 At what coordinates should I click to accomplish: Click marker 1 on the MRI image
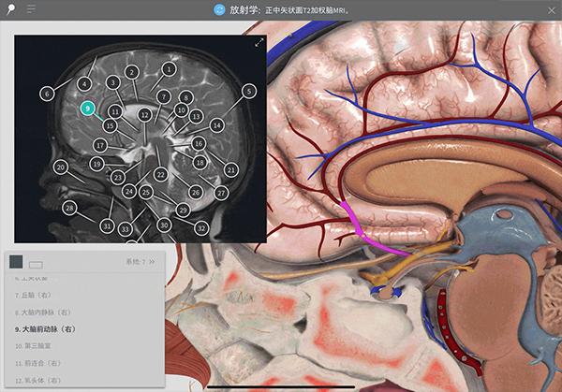click(x=169, y=68)
